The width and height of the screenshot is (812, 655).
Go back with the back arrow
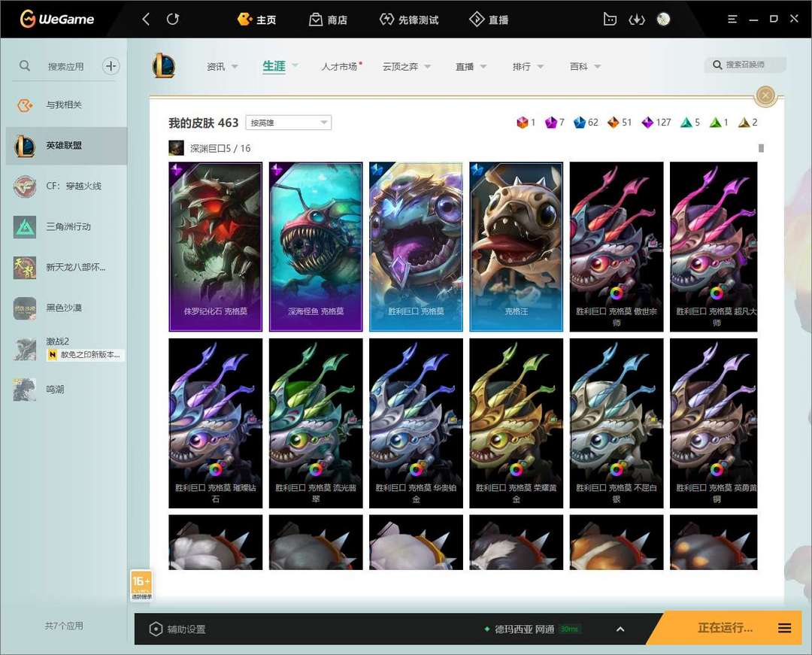coord(146,20)
